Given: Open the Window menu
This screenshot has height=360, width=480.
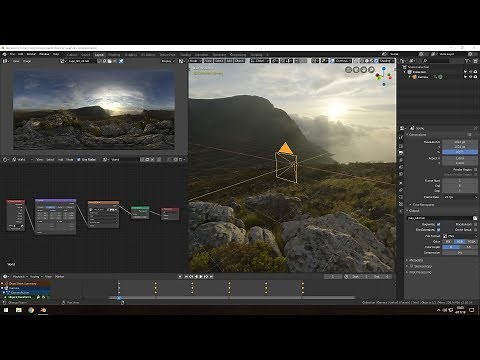Looking at the screenshot, I should click(44, 54).
